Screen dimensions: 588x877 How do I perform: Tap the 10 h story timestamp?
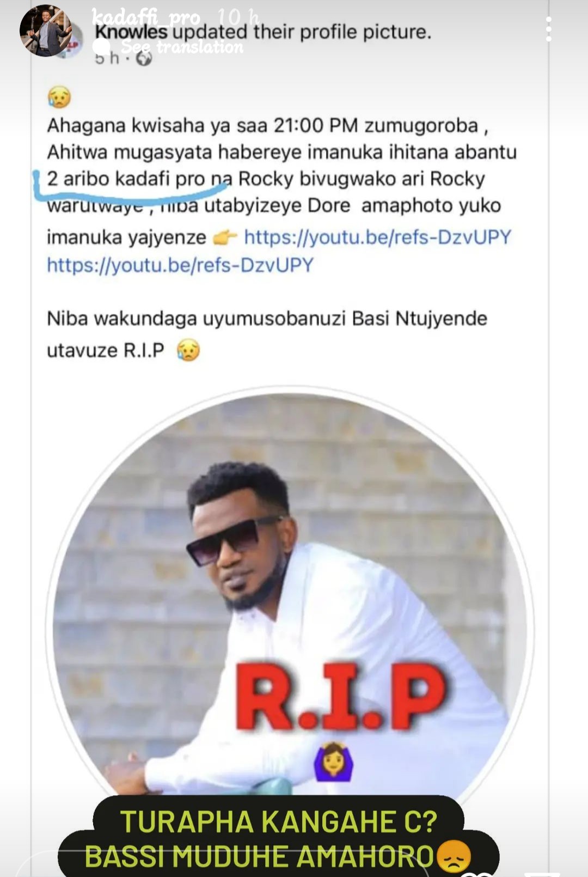point(238,17)
